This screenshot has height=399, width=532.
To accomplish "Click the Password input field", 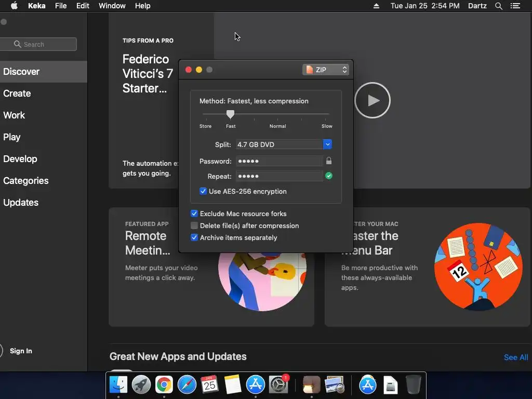I will tap(279, 161).
